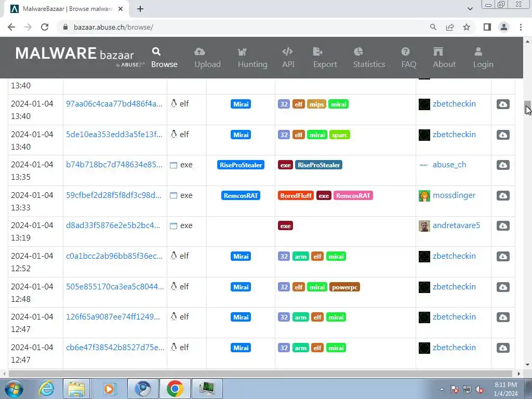Click the horizontal scrollbar right arrow
532x399 pixels.
click(519, 374)
